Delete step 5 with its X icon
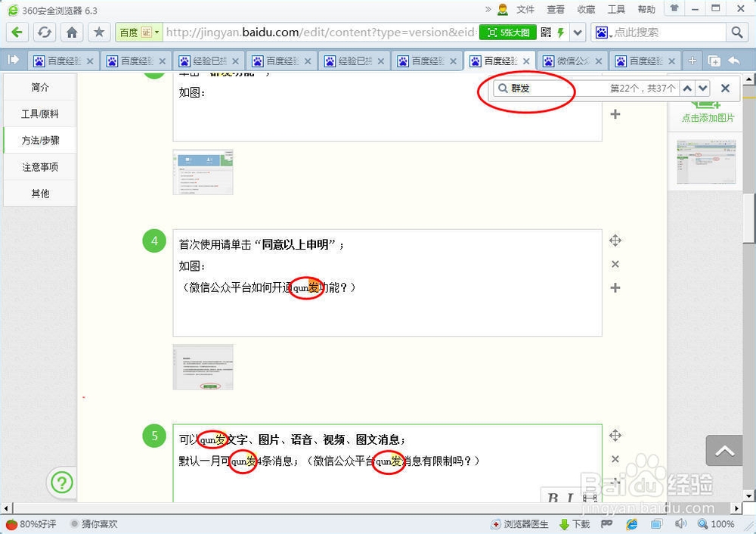The width and height of the screenshot is (756, 534). [615, 459]
